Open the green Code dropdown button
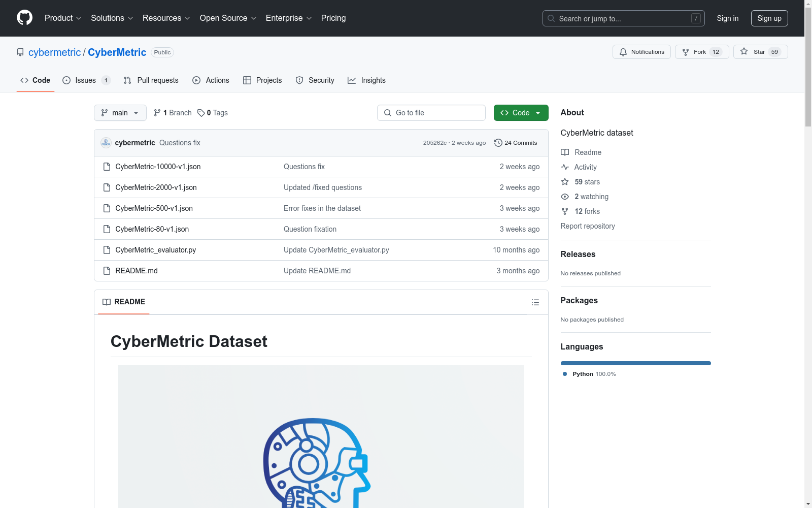812x508 pixels. [521, 113]
